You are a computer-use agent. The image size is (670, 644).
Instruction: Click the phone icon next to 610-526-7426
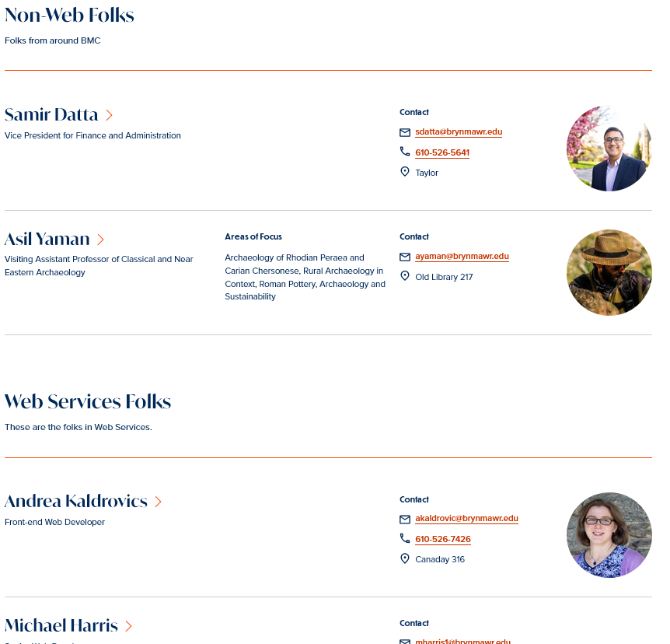coord(405,538)
